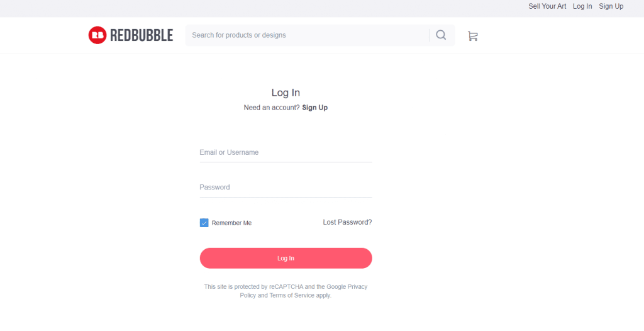Viewport: 644px width, 331px height.
Task: Focus the Password field
Action: tap(286, 188)
